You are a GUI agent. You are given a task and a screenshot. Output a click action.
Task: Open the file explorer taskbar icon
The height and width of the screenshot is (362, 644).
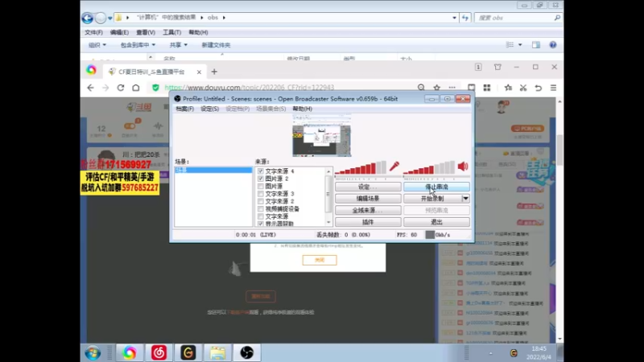(217, 352)
